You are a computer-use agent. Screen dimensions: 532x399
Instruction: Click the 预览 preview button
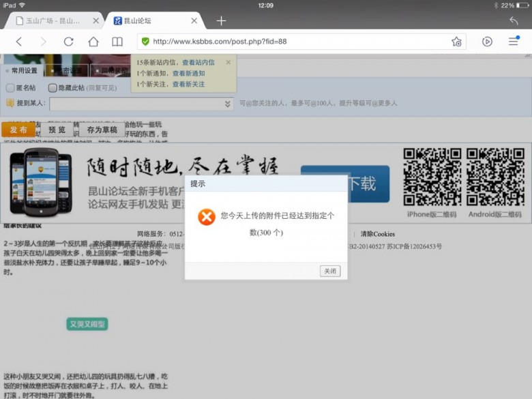pos(57,130)
